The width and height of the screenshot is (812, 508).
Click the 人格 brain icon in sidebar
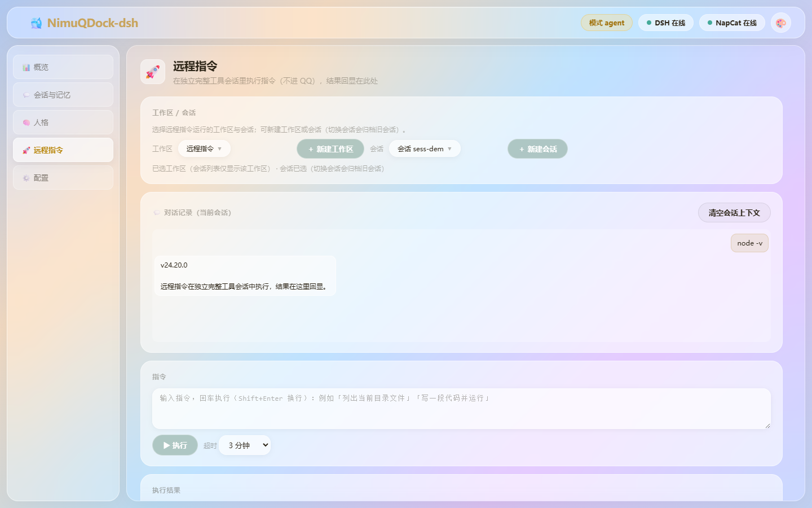(26, 122)
